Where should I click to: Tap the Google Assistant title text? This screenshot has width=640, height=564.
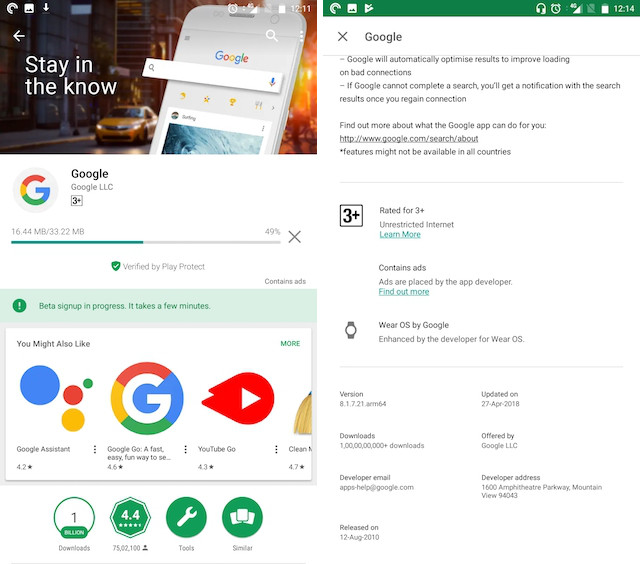click(x=43, y=449)
